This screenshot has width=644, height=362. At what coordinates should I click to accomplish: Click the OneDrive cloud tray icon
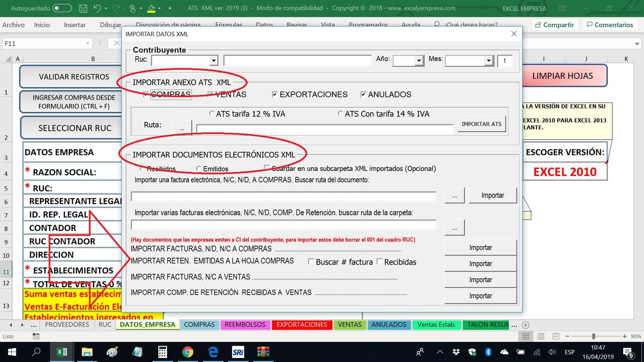[504, 352]
